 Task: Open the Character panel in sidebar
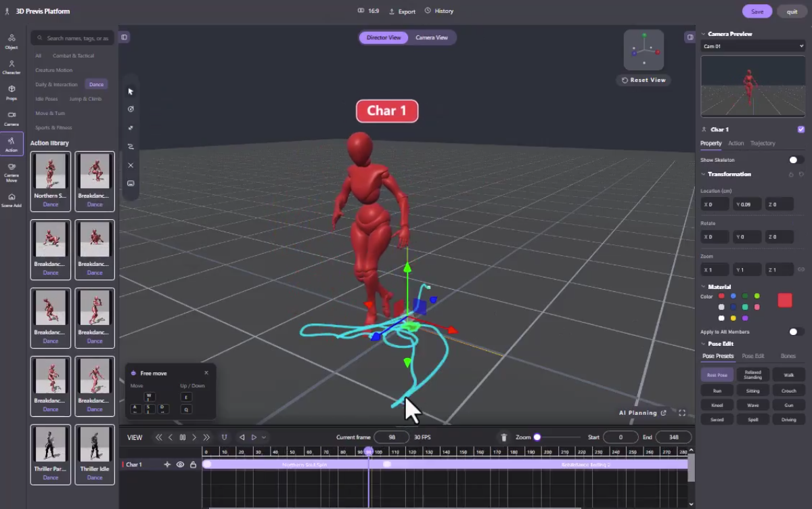pyautogui.click(x=12, y=67)
